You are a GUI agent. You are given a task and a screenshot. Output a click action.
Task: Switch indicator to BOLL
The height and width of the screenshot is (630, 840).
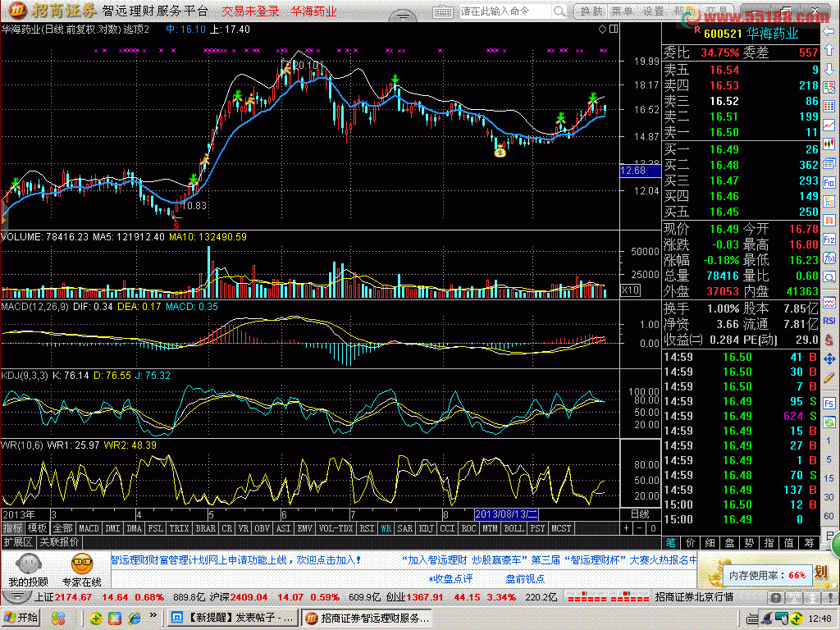[x=514, y=528]
